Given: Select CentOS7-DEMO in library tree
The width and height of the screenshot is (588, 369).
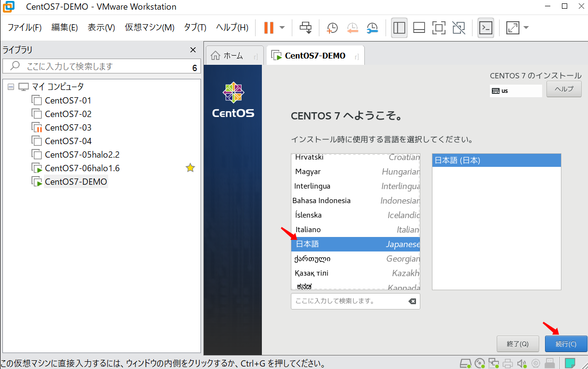Looking at the screenshot, I should 76,182.
